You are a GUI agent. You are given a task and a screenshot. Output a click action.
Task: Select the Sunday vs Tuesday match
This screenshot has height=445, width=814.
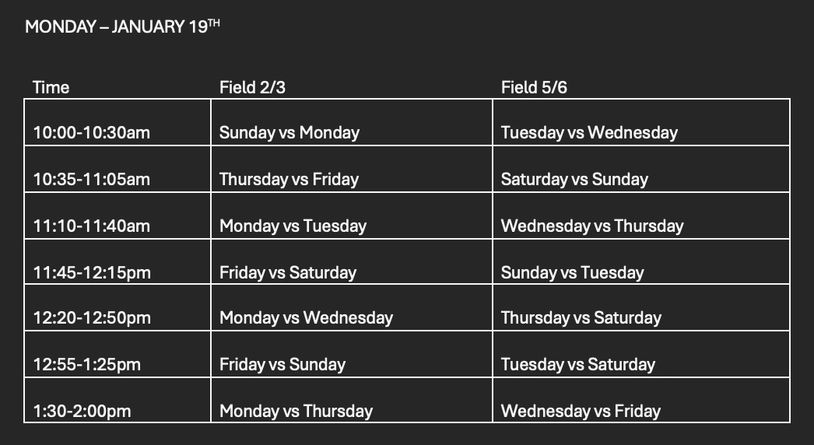pos(572,272)
